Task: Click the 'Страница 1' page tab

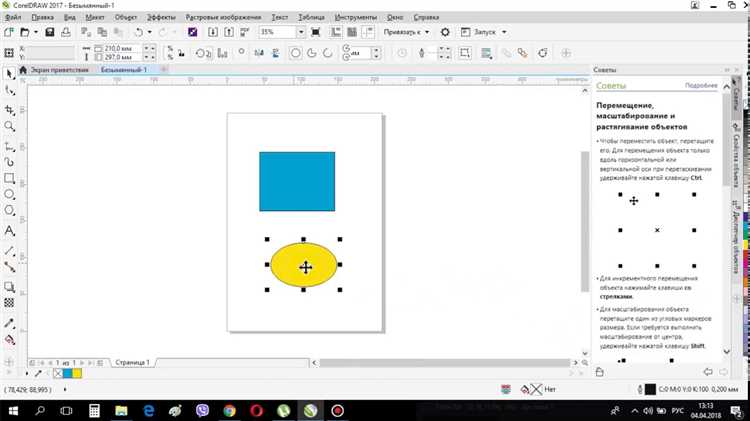Action: pos(132,362)
